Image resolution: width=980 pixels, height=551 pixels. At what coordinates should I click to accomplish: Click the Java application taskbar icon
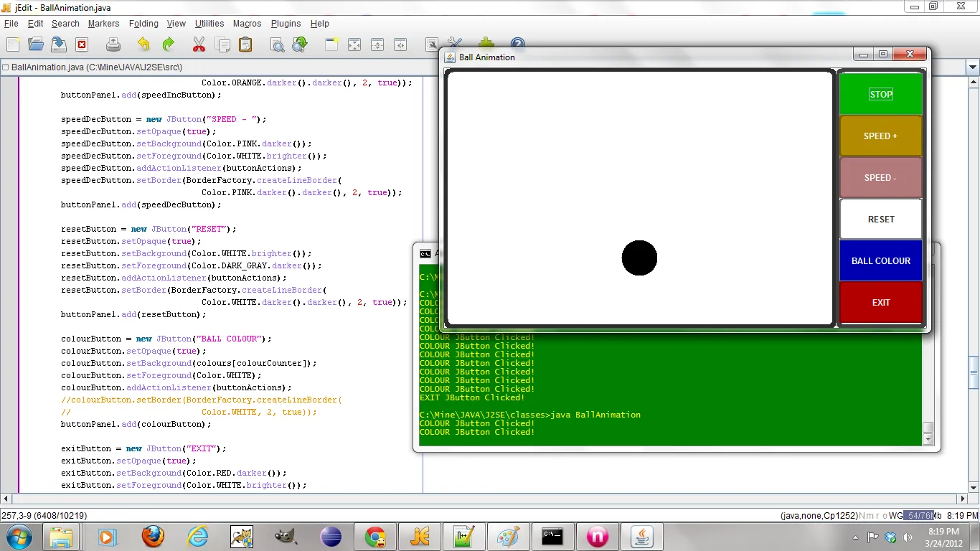(x=642, y=537)
